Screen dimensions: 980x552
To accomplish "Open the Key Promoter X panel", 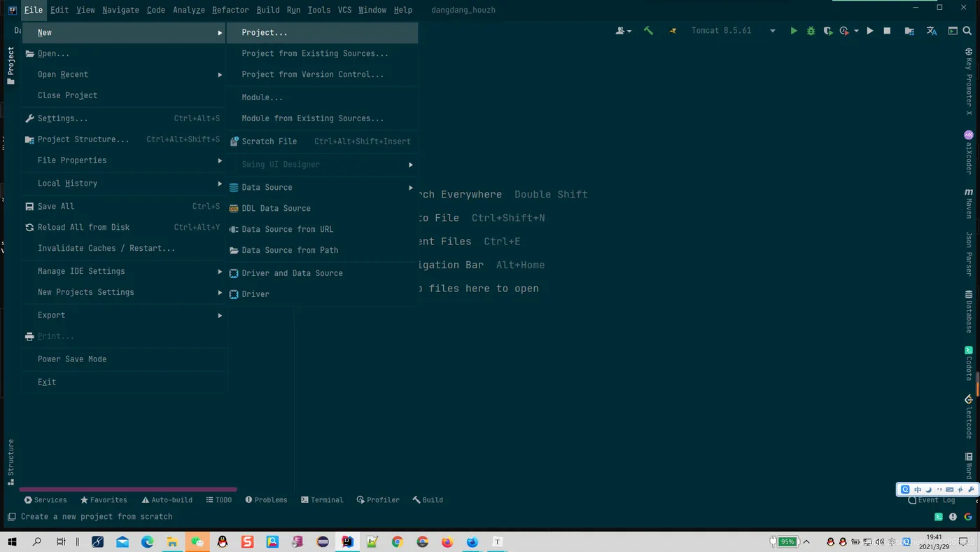I will coord(969,82).
